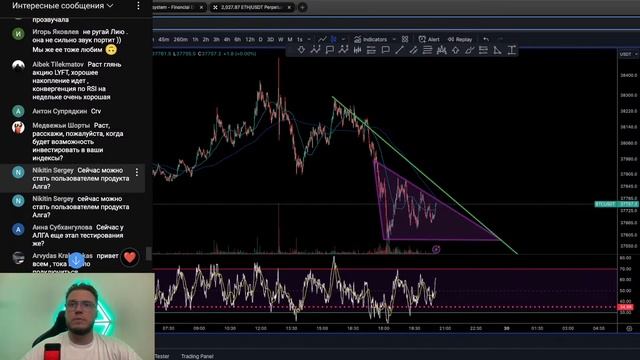Pick the second zigzag wave drawing tool
Viewport: 640px width, 360px height.
pos(343,50)
